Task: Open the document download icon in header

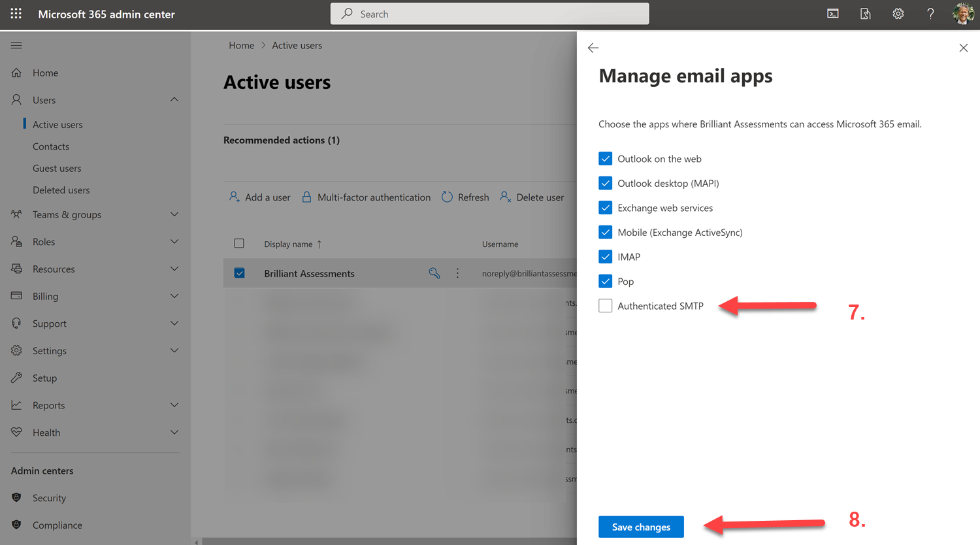Action: (866, 14)
